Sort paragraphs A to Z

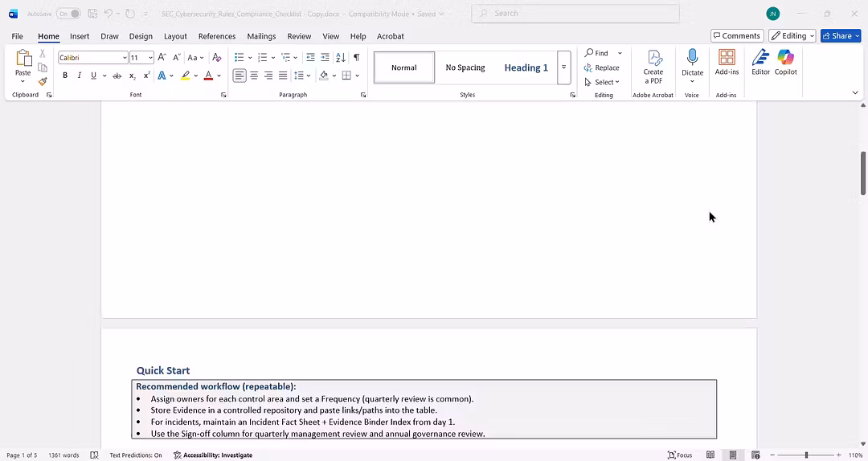point(341,58)
